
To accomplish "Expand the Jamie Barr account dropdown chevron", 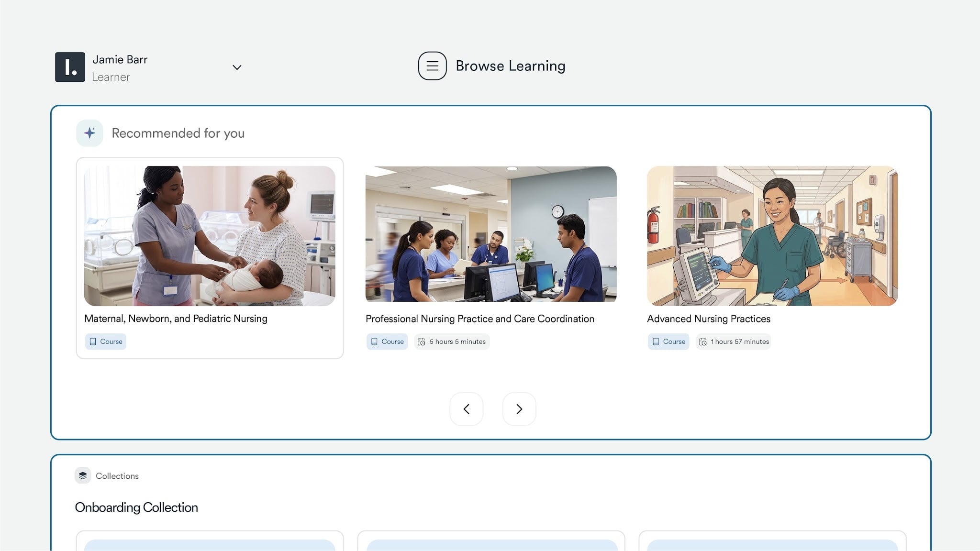I will (237, 67).
